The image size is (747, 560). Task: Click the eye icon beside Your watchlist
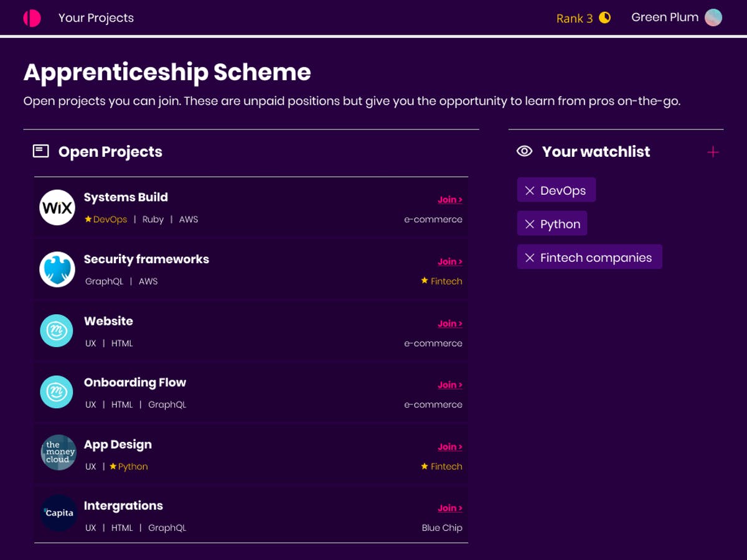click(x=524, y=151)
